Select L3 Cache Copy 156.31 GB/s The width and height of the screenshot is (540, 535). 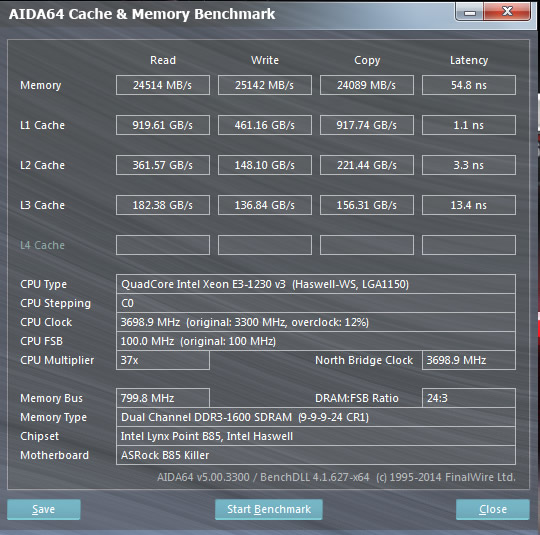(367, 205)
